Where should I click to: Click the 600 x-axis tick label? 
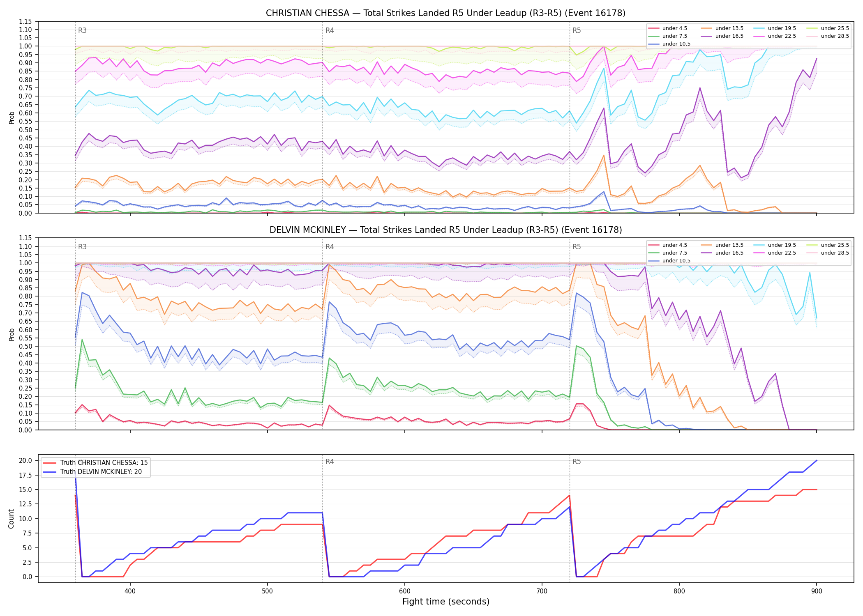[x=405, y=591]
